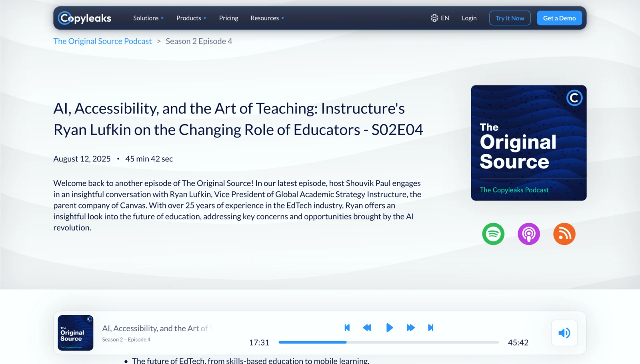Listen on Spotify via green icon

[493, 234]
